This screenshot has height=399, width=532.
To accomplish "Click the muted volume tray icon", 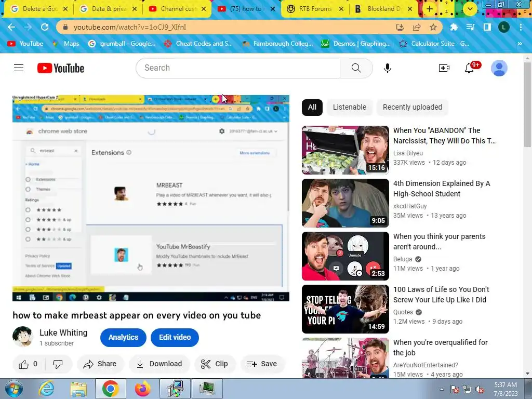I will [x=480, y=389].
